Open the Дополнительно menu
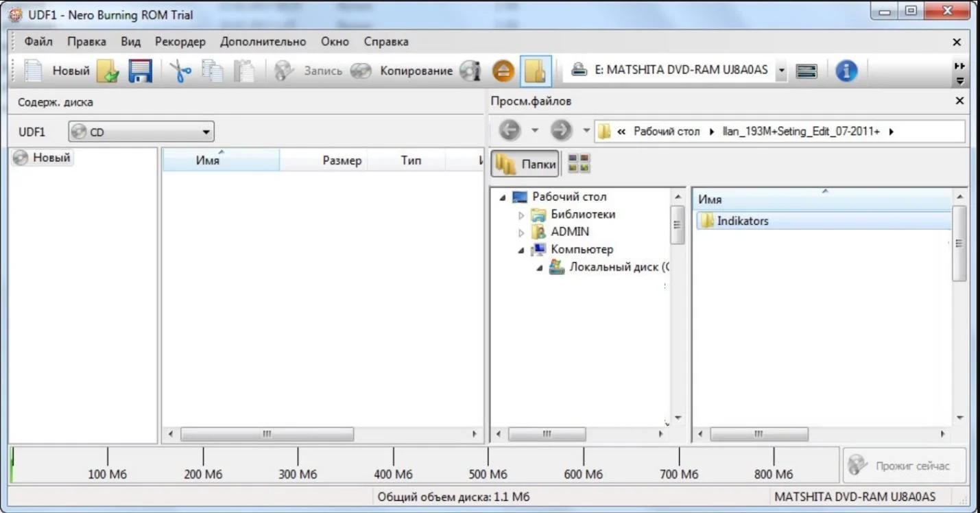 (263, 41)
